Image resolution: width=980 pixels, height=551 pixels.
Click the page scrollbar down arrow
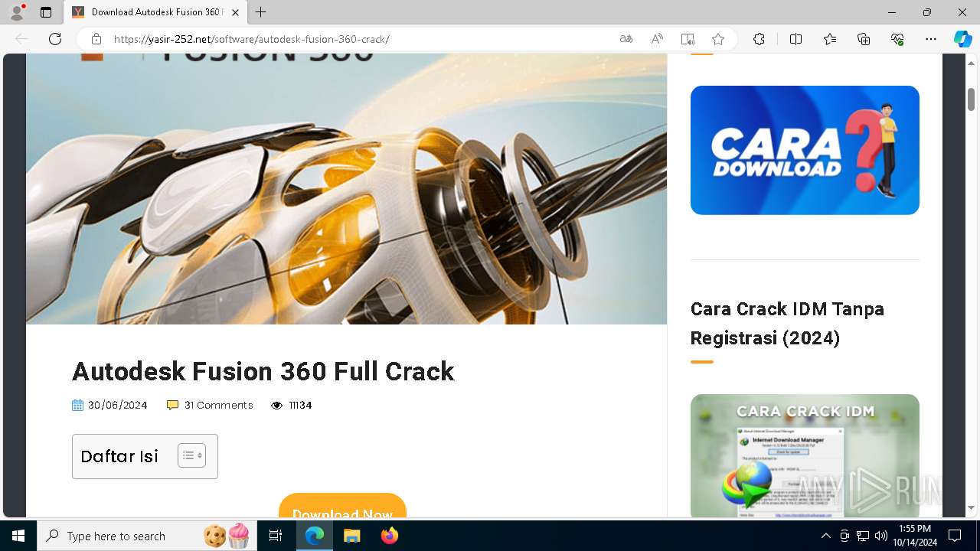971,507
